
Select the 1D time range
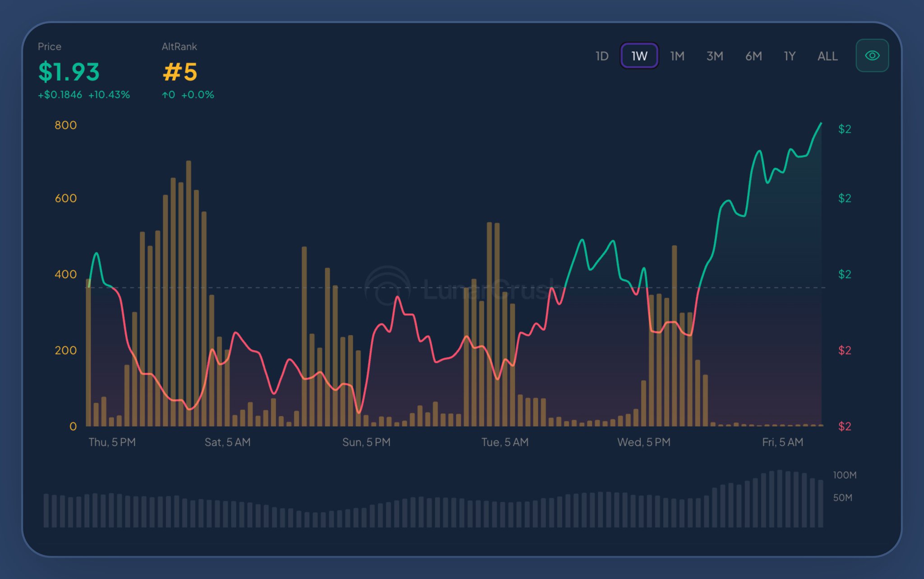click(x=602, y=56)
